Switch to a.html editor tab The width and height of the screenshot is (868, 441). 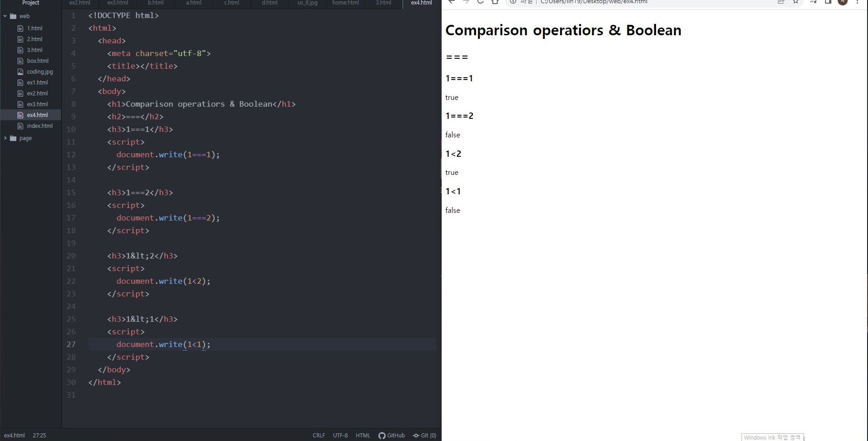[x=193, y=3]
